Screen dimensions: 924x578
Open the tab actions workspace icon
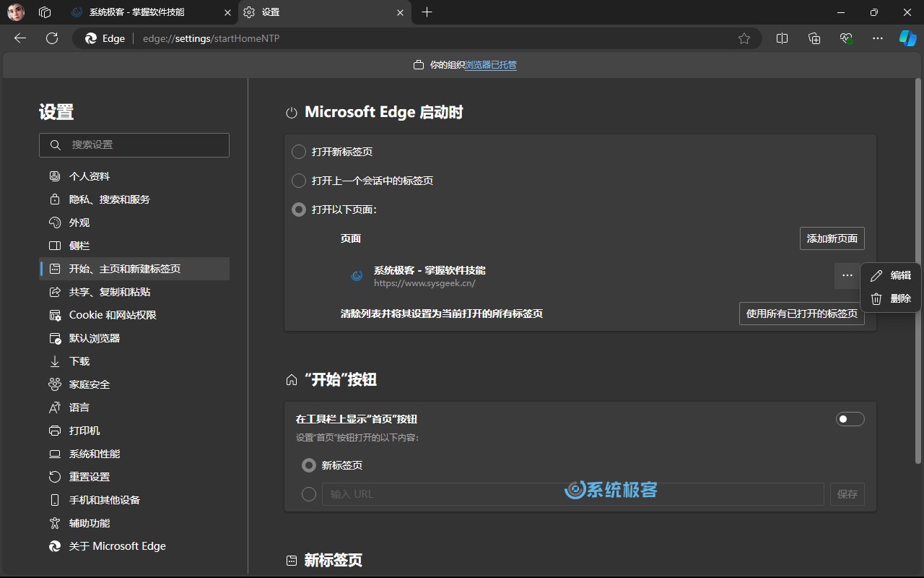(45, 12)
